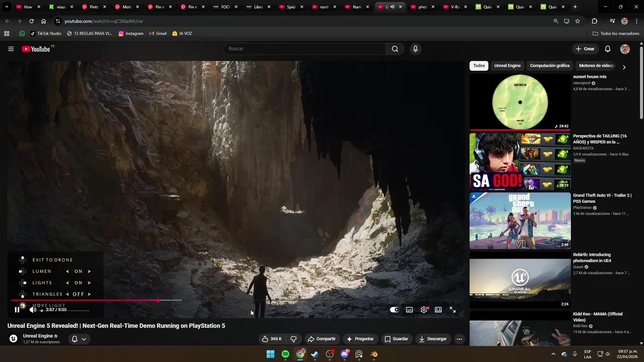Screen dimensions: 644x362
Task: Open the Chrome home page button
Action: coord(44,21)
